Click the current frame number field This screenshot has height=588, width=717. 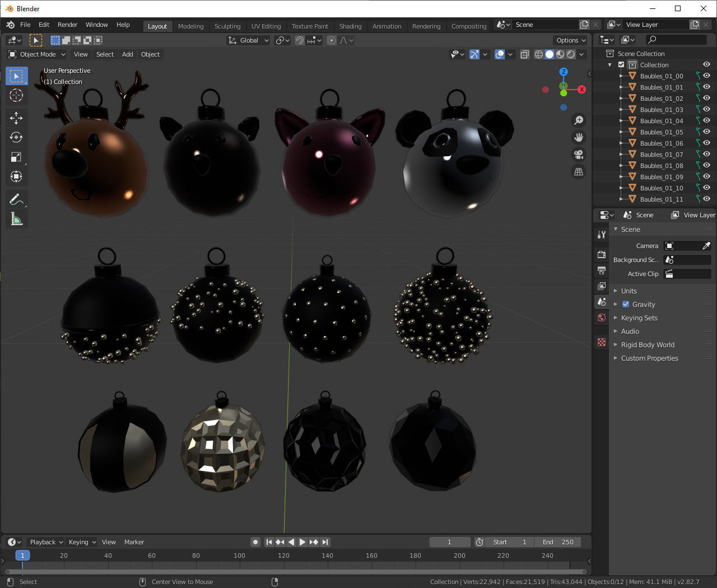(x=449, y=542)
